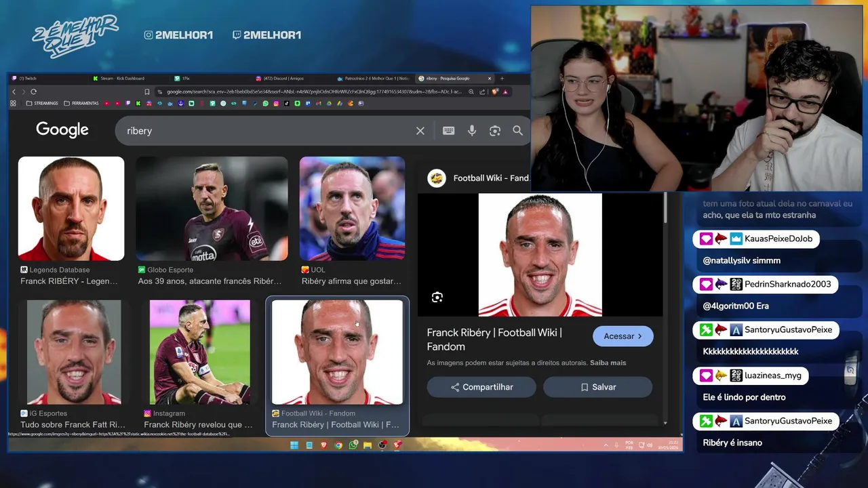868x488 pixels.
Task: Open Franck Ribéry Football Wiki Fandom title
Action: pyautogui.click(x=494, y=340)
